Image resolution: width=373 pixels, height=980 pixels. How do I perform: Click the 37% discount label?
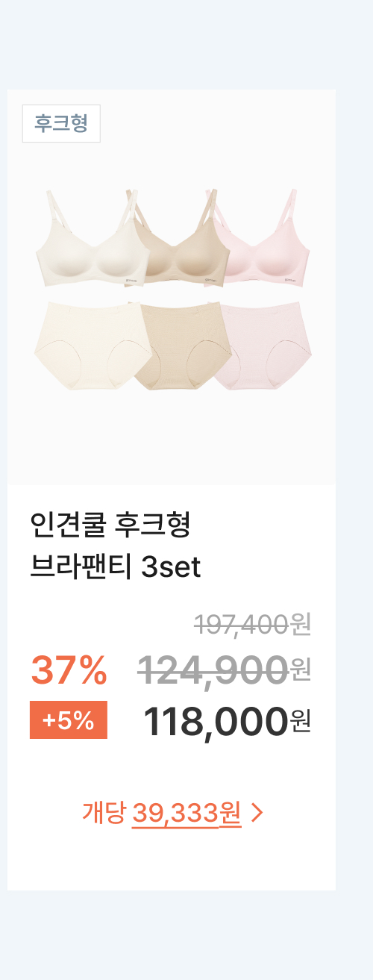point(68,670)
